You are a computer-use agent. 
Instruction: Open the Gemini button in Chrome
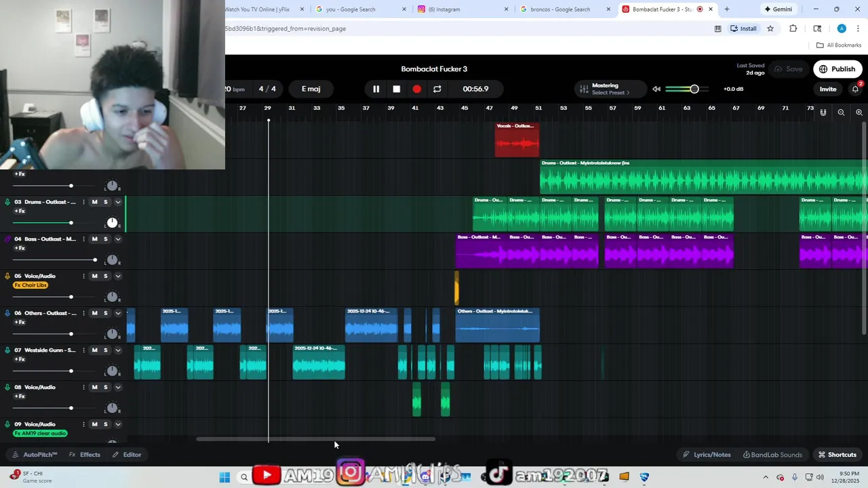point(778,9)
